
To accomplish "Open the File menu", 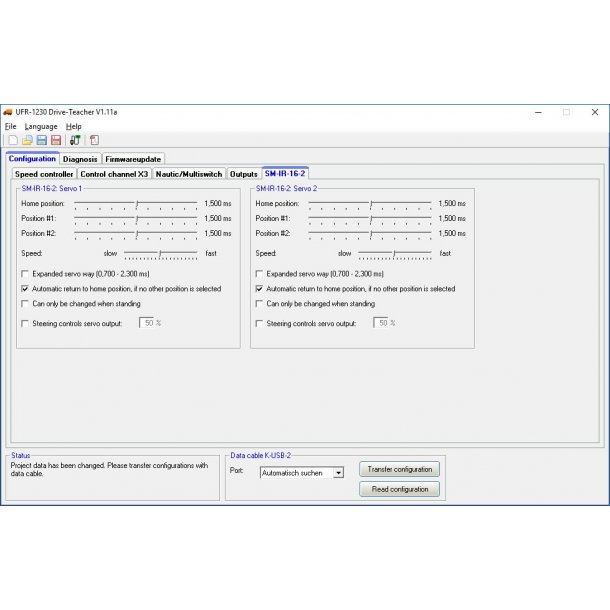I will [10, 127].
